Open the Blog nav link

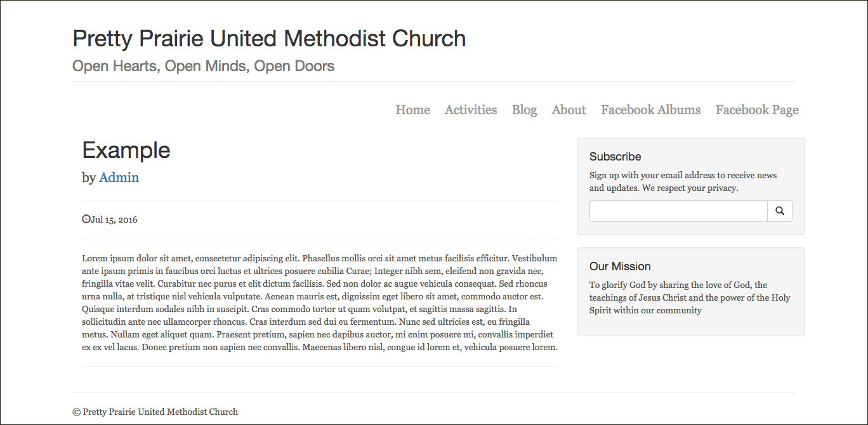[x=524, y=110]
